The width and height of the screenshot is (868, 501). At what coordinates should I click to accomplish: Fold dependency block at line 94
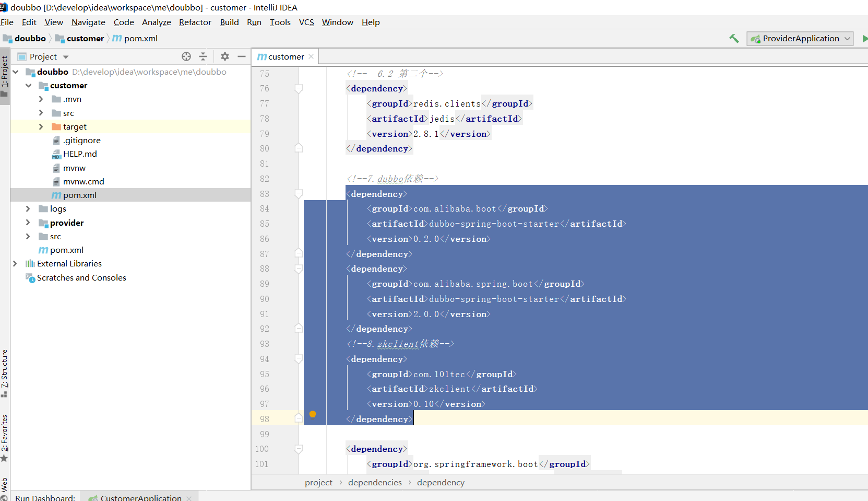(x=299, y=359)
